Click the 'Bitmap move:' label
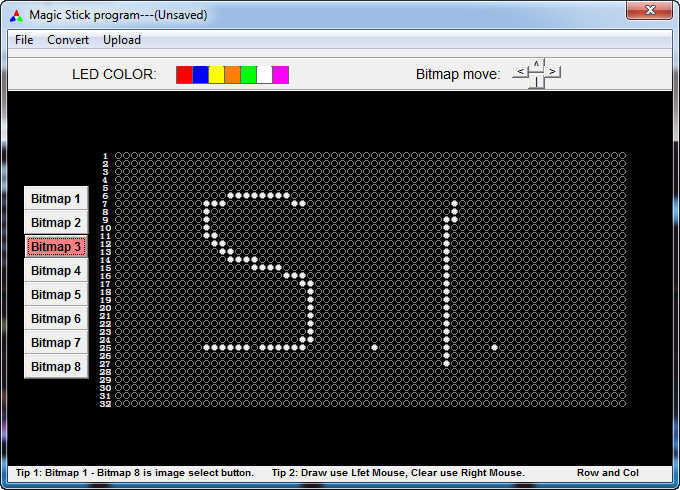This screenshot has height=490, width=680. (x=458, y=74)
